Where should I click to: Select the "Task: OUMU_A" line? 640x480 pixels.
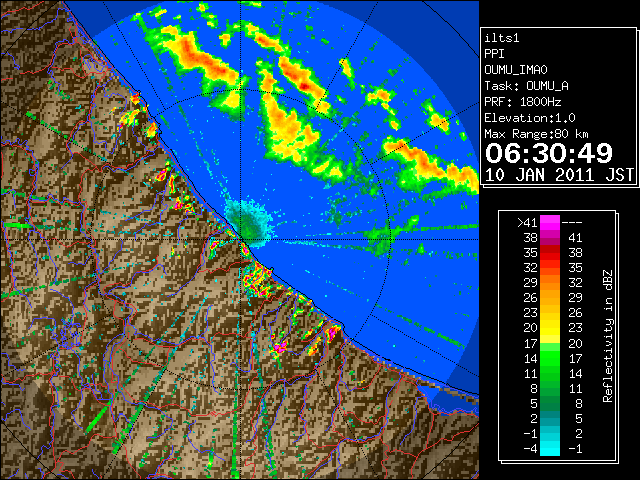[526, 86]
